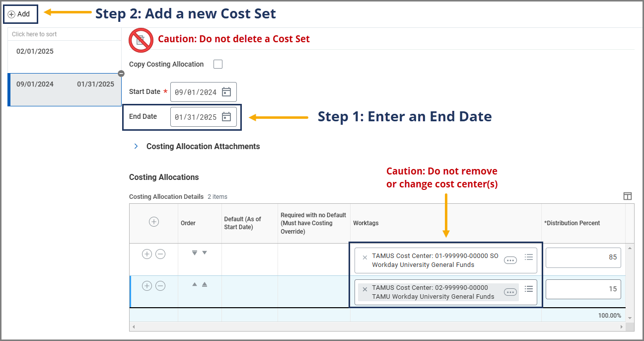
Task: Open the End Date calendar picker
Action: click(226, 117)
